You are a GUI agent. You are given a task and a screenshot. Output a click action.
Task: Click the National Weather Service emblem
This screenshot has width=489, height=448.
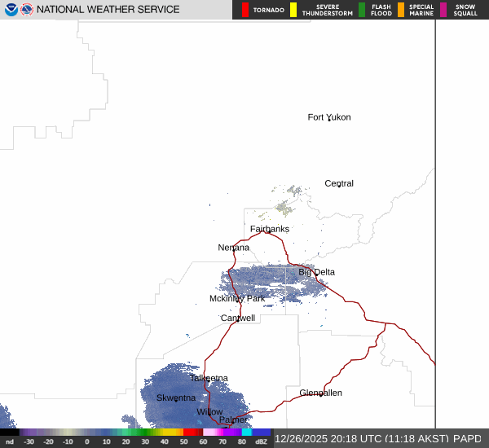[27, 10]
